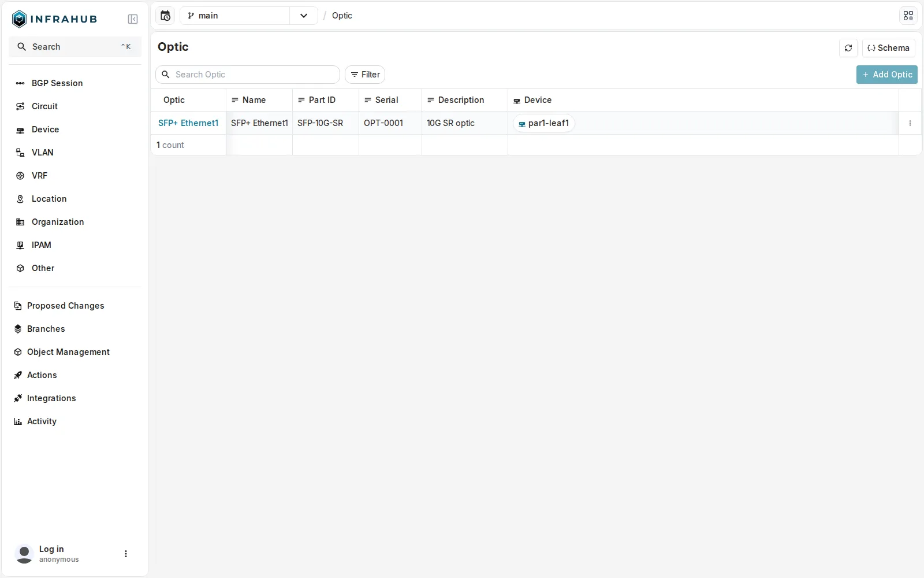
Task: Focus the Search Optic input field
Action: pyautogui.click(x=248, y=75)
